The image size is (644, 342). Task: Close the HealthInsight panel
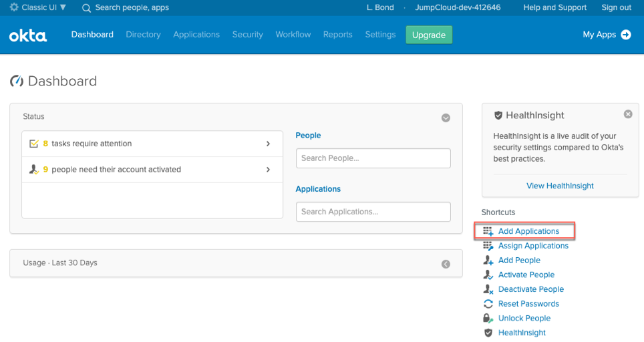pyautogui.click(x=628, y=114)
